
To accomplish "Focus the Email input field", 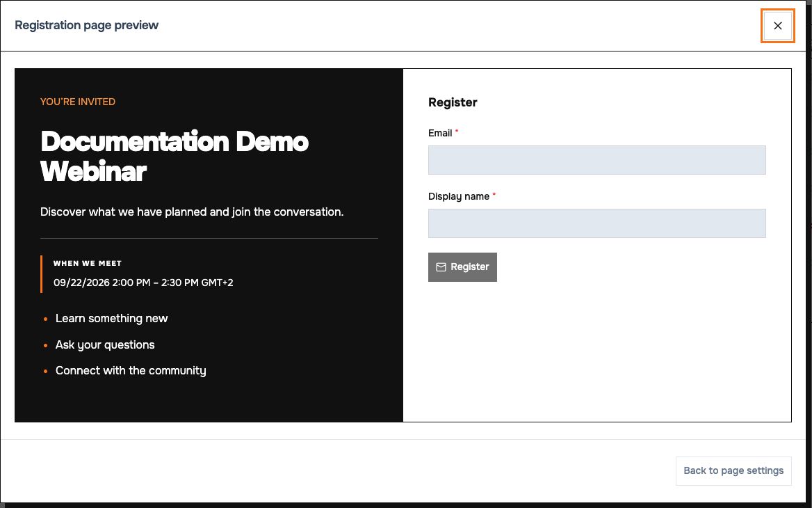I will pos(596,159).
